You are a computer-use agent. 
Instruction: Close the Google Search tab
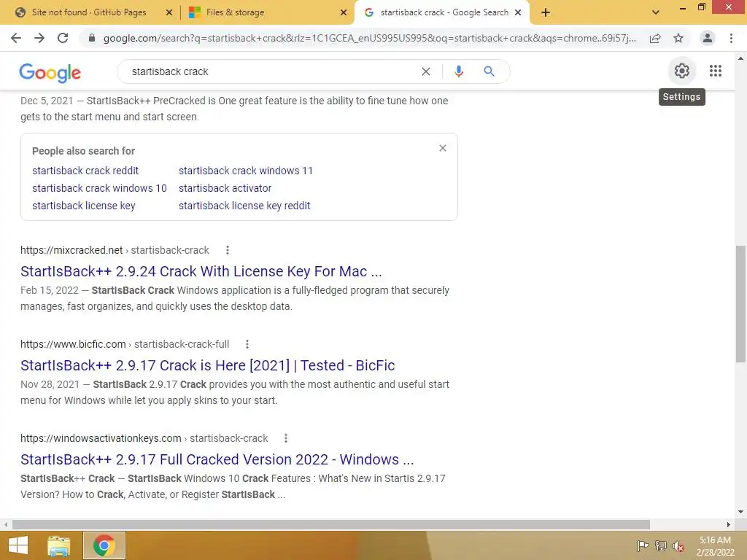[518, 12]
